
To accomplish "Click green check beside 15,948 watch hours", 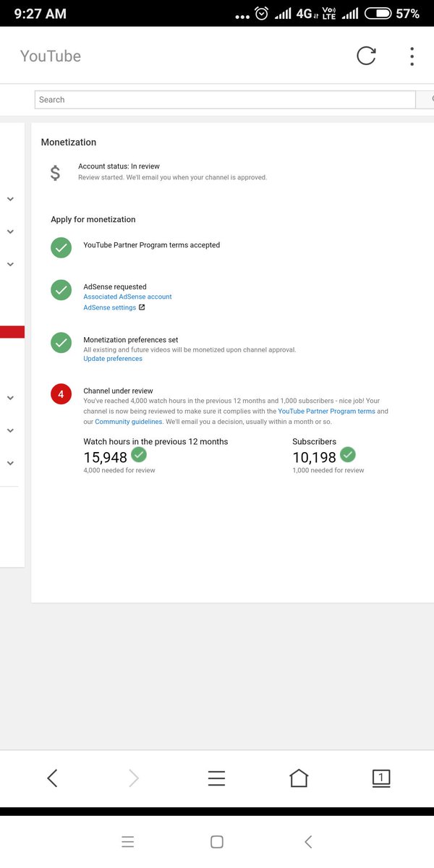I will (x=138, y=455).
